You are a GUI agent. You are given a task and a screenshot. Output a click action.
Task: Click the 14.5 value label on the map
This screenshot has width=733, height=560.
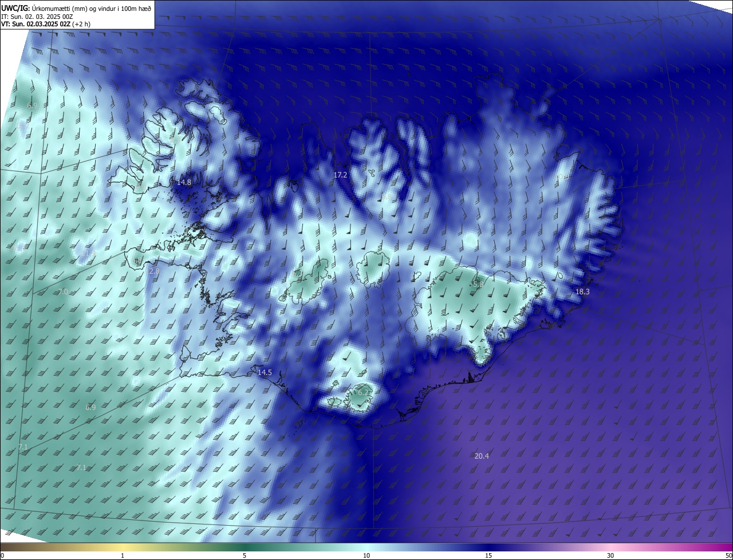pyautogui.click(x=265, y=372)
